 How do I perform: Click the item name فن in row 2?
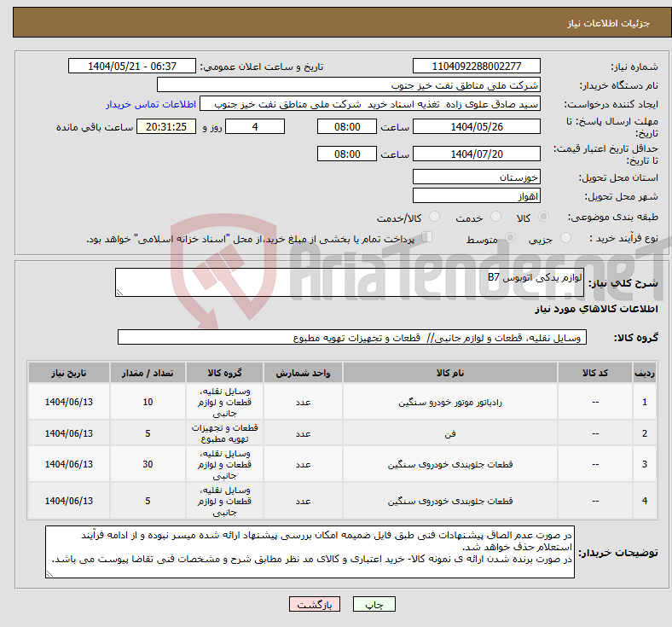(450, 433)
